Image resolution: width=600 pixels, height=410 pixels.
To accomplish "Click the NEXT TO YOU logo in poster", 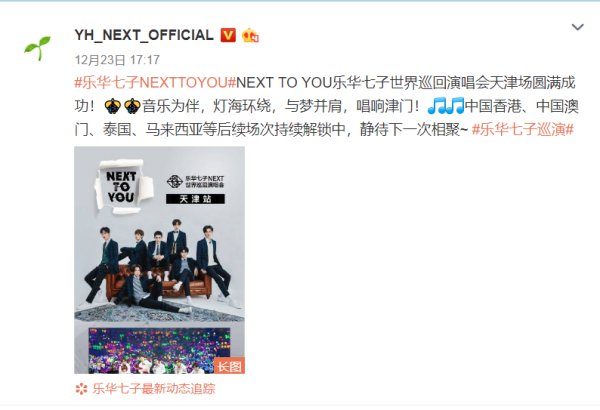I will pos(121,186).
